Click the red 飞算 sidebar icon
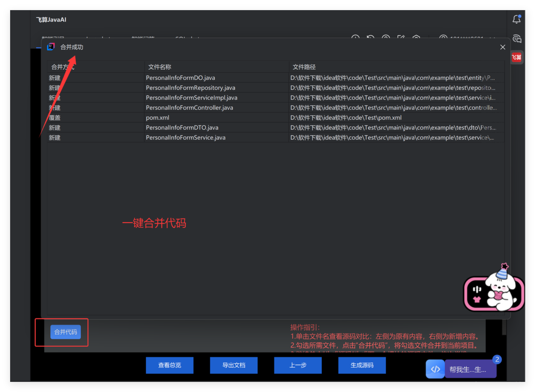 click(516, 57)
